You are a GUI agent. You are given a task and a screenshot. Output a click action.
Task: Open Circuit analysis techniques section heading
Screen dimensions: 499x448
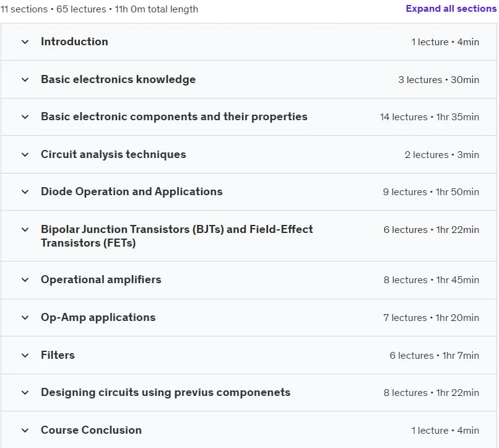pyautogui.click(x=113, y=154)
